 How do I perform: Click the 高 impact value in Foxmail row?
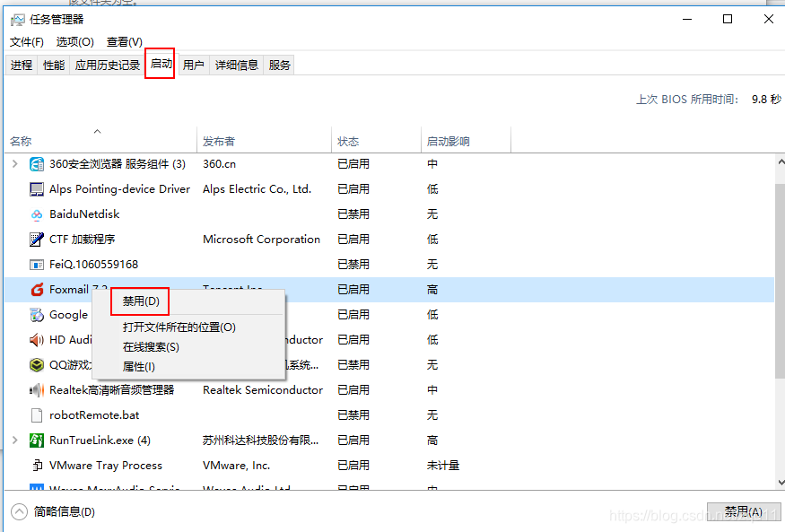[432, 290]
